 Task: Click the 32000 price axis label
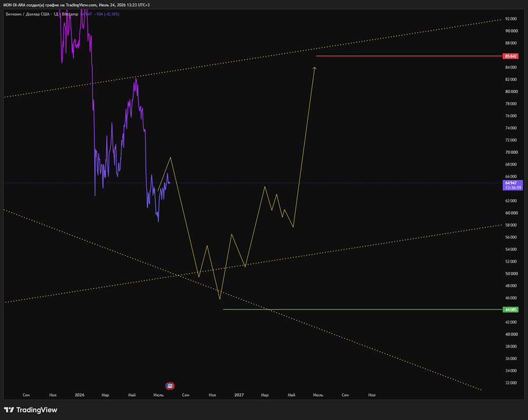(x=511, y=382)
